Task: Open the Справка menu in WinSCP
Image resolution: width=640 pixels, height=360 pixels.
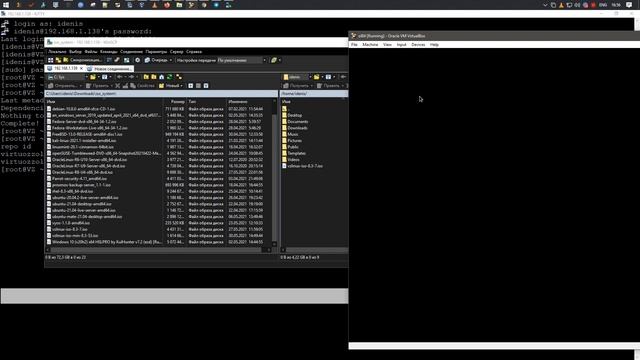Action: pos(194,52)
